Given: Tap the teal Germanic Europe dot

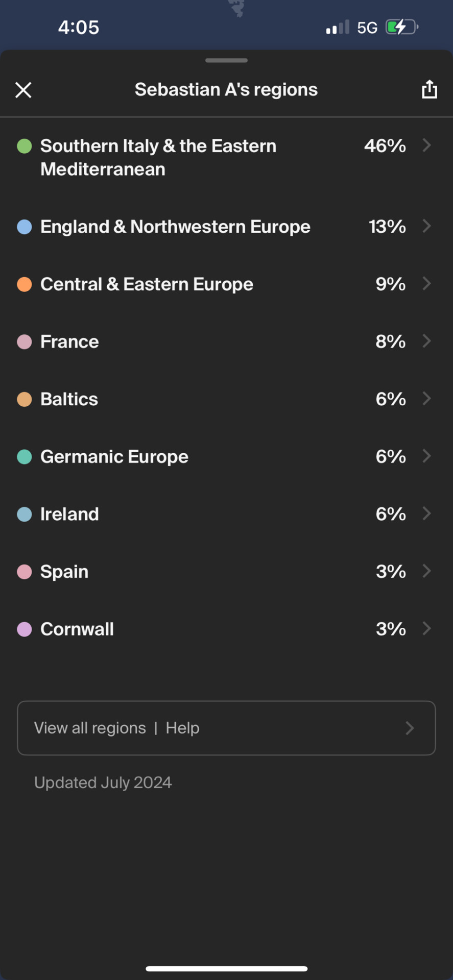Looking at the screenshot, I should coord(25,457).
